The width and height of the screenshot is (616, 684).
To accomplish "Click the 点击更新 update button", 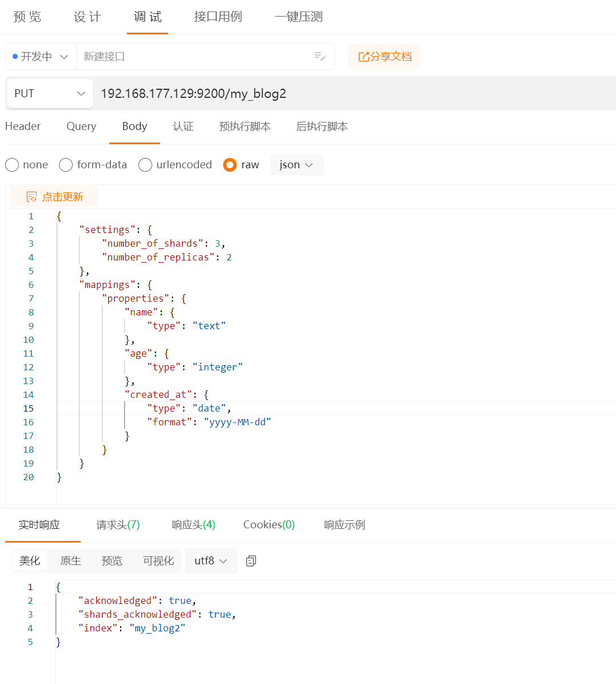I will pyautogui.click(x=55, y=197).
